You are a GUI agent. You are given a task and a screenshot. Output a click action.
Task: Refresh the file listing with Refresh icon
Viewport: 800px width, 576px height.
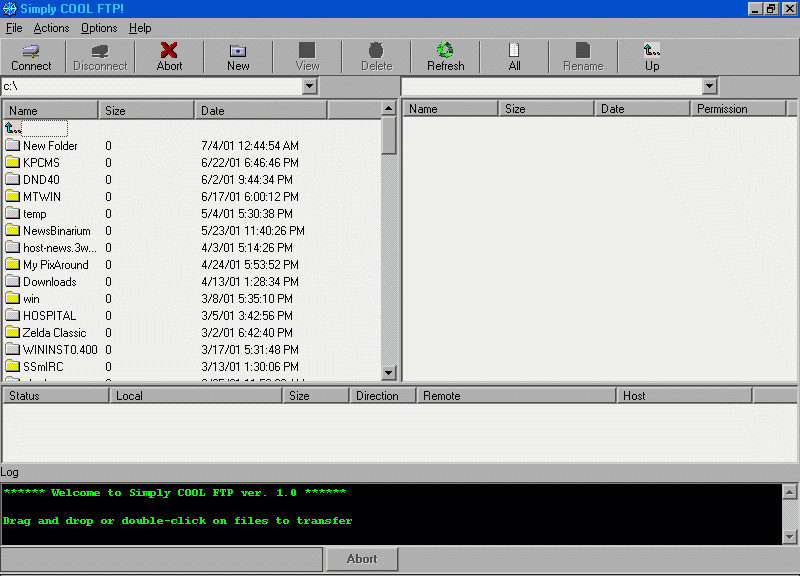[x=445, y=50]
